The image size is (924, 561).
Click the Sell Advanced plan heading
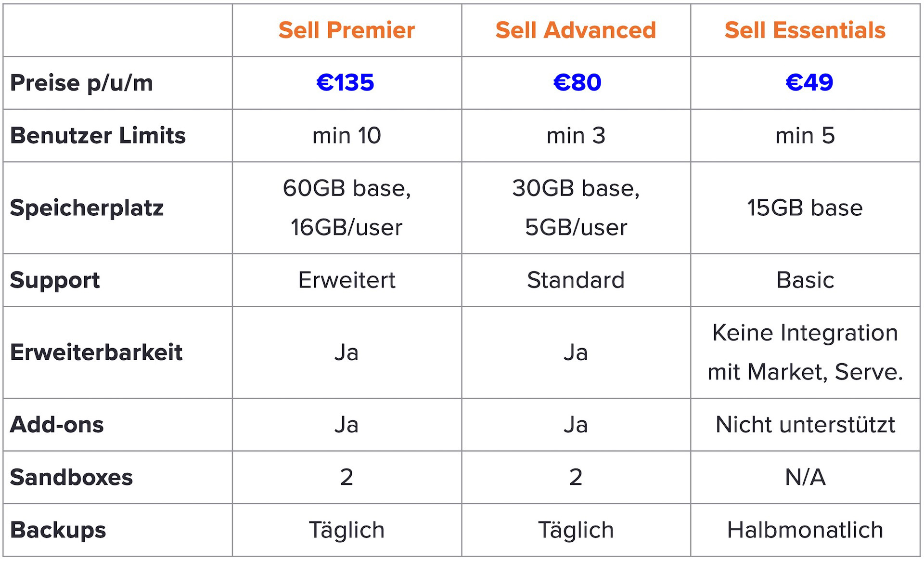576,30
